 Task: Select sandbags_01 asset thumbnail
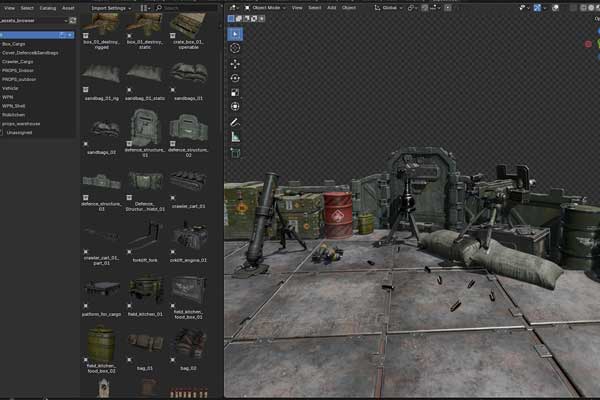click(x=189, y=73)
